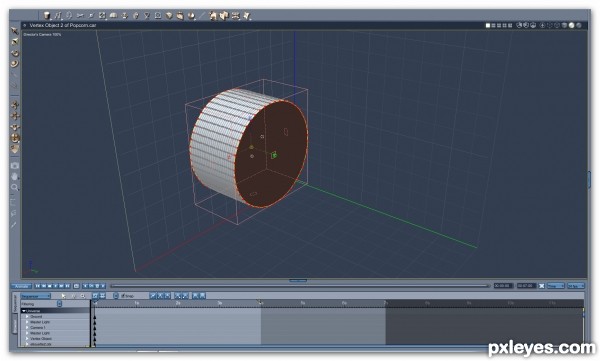The width and height of the screenshot is (600, 361).
Task: Toggle the Snap checkbox in sequencer
Action: pyautogui.click(x=123, y=296)
